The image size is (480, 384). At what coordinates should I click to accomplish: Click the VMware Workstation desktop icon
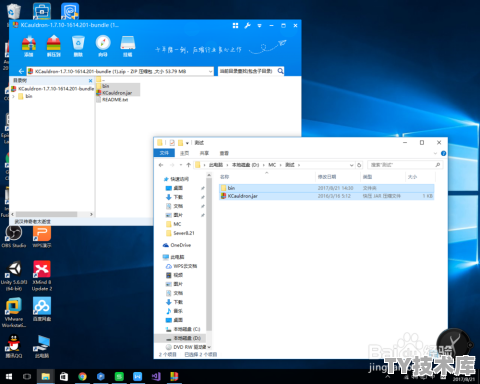coord(14,313)
